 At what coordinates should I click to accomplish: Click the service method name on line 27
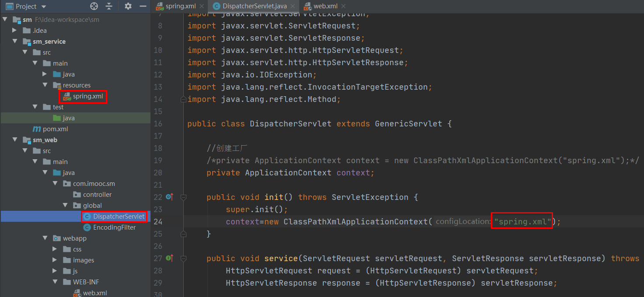tap(281, 259)
